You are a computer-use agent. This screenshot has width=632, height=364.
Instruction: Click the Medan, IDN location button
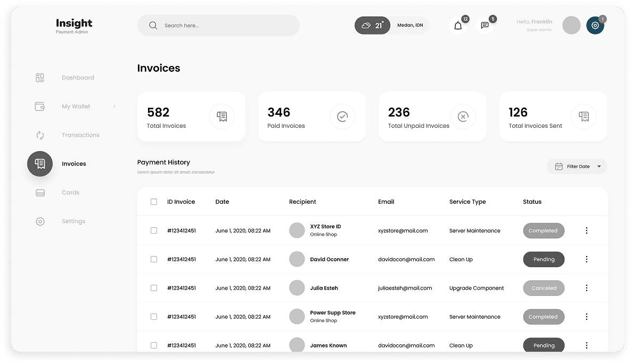point(409,25)
